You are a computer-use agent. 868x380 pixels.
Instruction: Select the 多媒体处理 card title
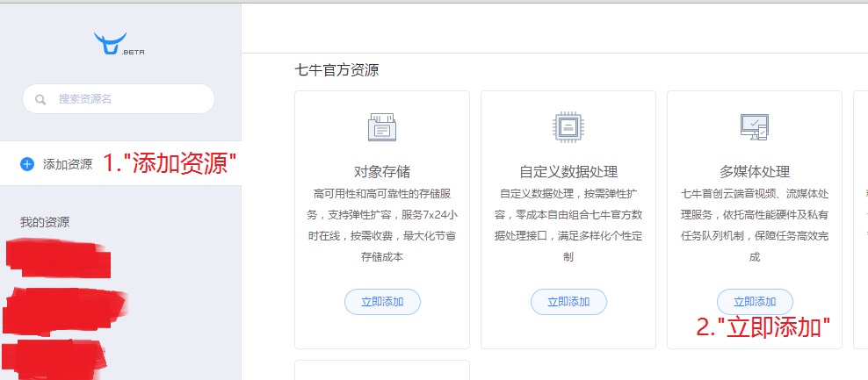(755, 171)
